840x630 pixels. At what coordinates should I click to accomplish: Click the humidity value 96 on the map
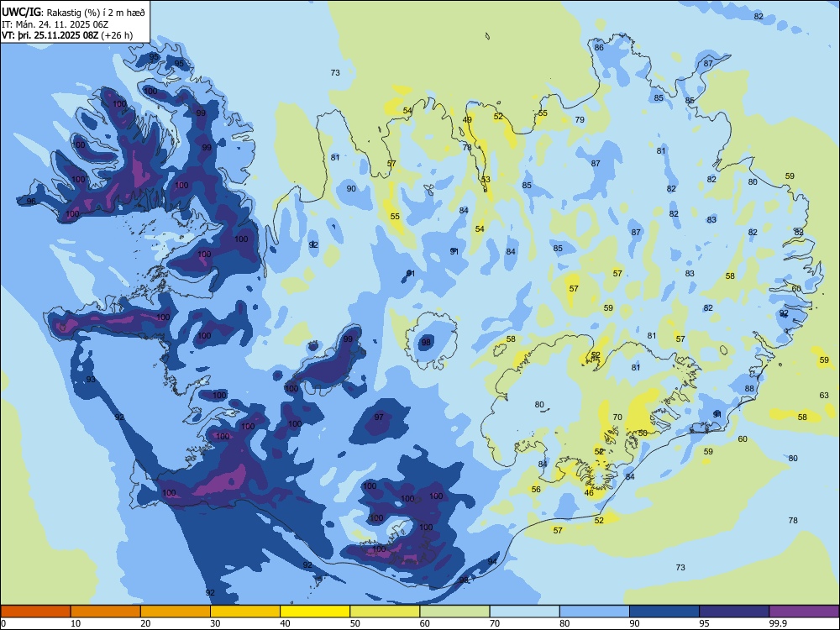click(x=31, y=202)
